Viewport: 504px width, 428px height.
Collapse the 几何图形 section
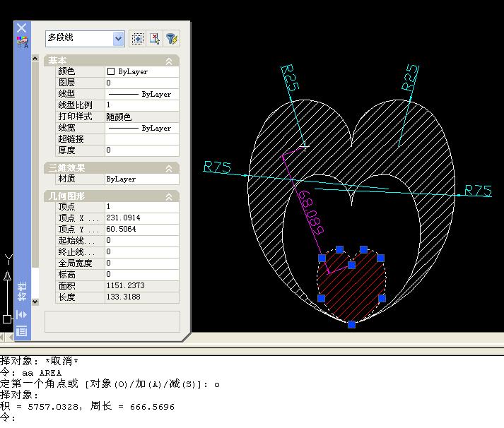pyautogui.click(x=169, y=196)
